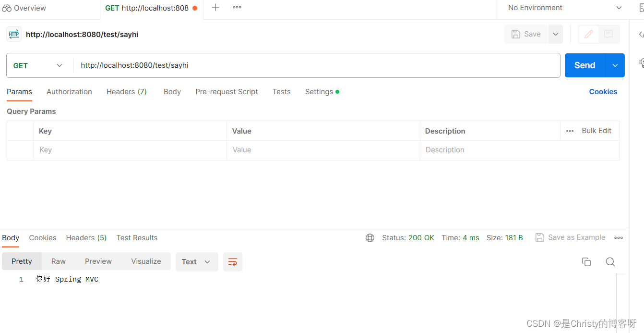The width and height of the screenshot is (644, 333).
Task: Open the response options ellipsis menu
Action: [619, 238]
